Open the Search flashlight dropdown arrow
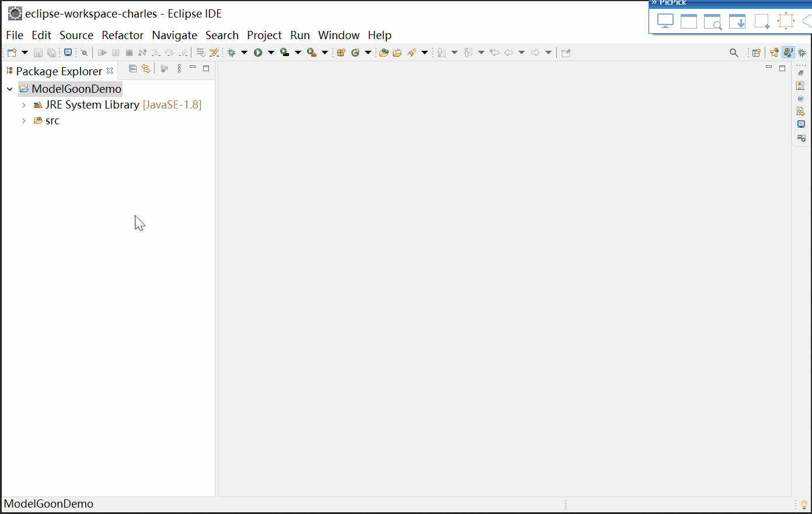Screen dimensions: 812x514 pos(424,53)
